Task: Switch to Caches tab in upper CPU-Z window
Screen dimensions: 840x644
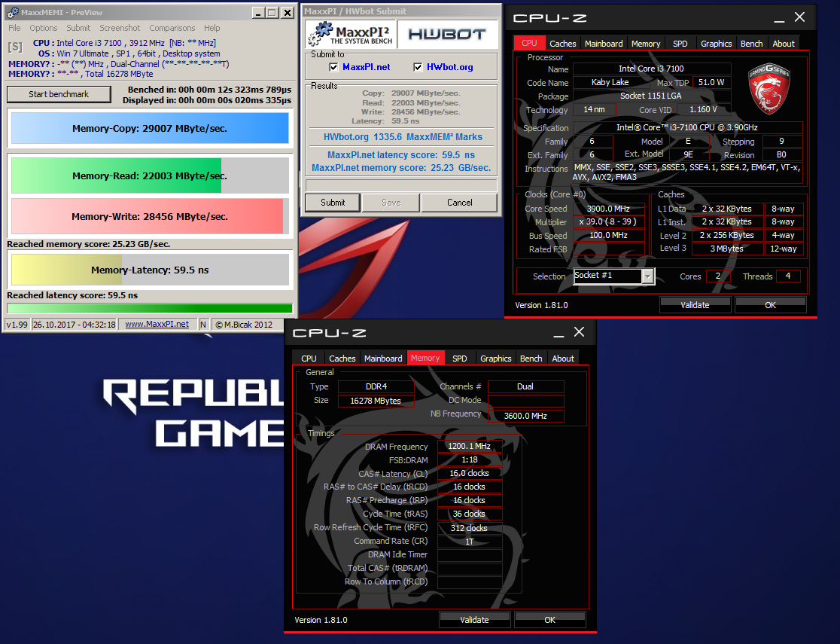Action: click(562, 44)
